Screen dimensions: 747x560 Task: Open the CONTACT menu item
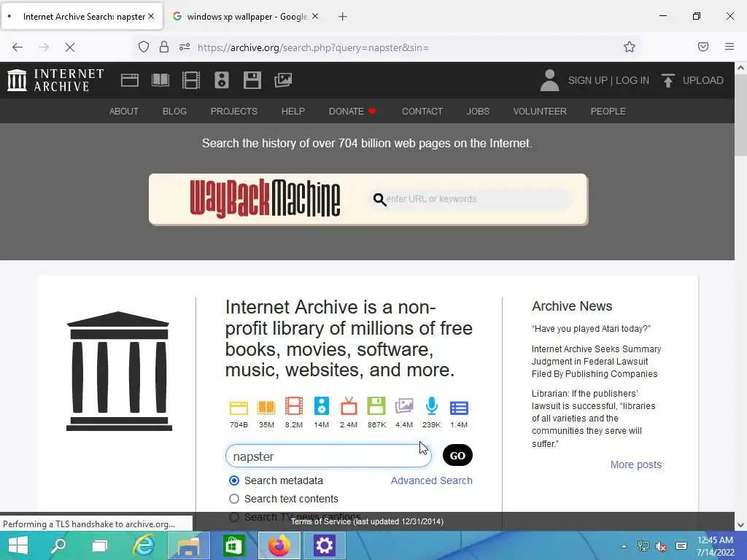pos(422,111)
